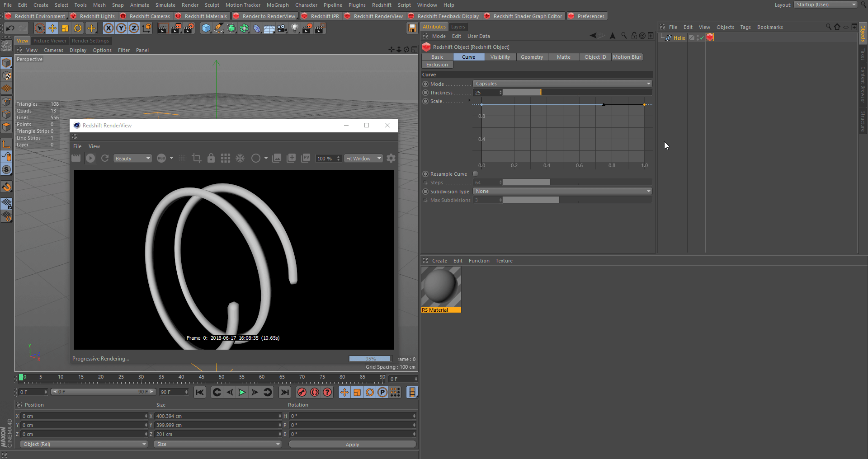Click Redshift Materials button
Viewport: 868px width, 459px height.
click(201, 16)
